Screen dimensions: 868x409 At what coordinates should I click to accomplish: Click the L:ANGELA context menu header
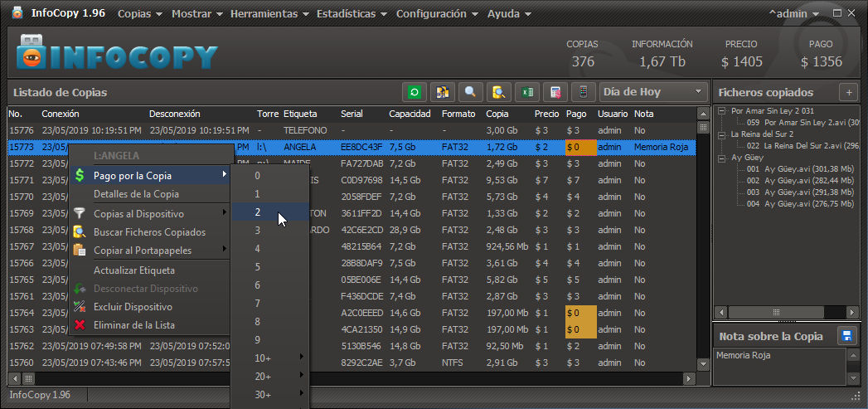pyautogui.click(x=116, y=156)
